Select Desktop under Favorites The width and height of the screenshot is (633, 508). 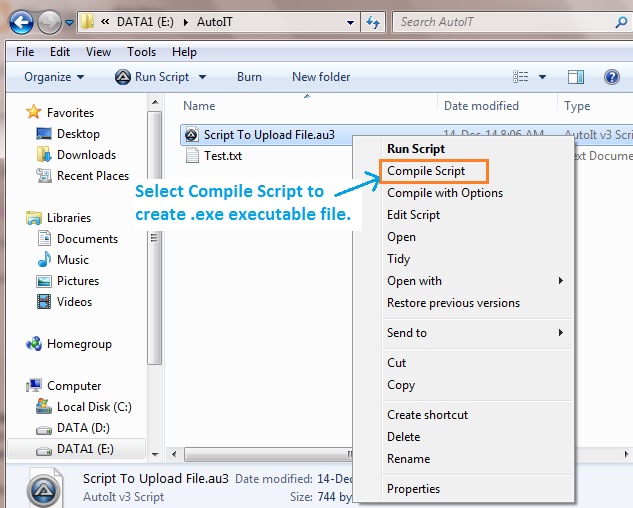(x=78, y=134)
